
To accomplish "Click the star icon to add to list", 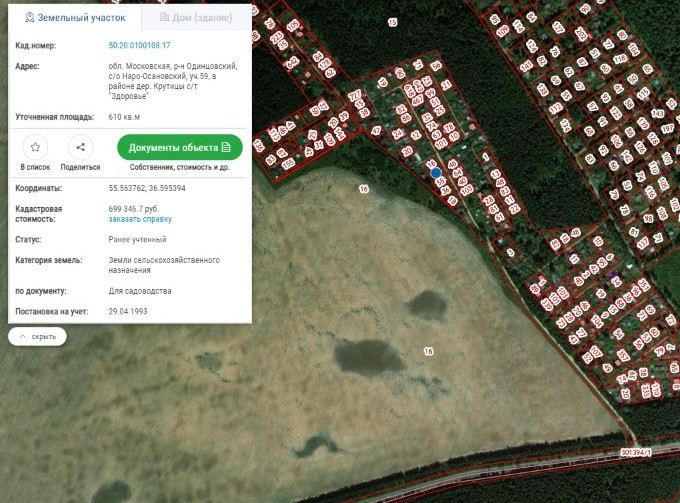I will (x=36, y=147).
